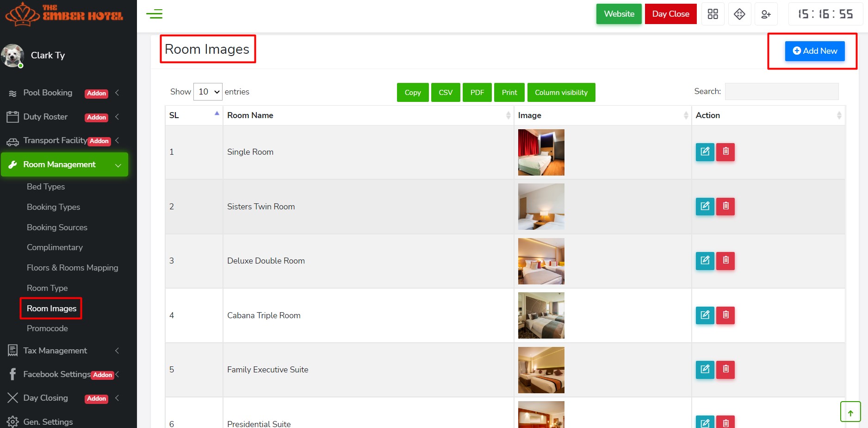The height and width of the screenshot is (428, 868).
Task: Click the diamond-shaped icon in top bar
Action: pos(739,14)
